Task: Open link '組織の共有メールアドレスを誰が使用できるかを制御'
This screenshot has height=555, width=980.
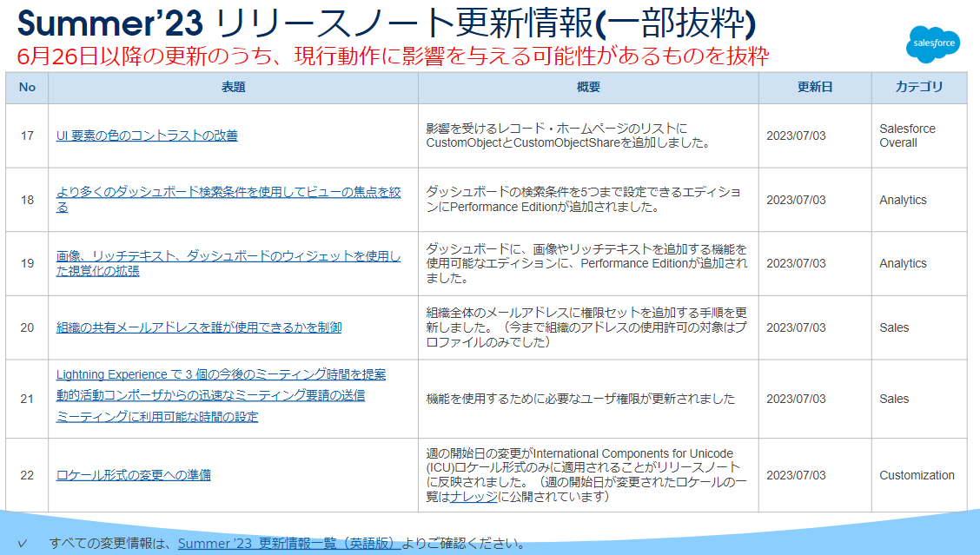Action: point(199,327)
